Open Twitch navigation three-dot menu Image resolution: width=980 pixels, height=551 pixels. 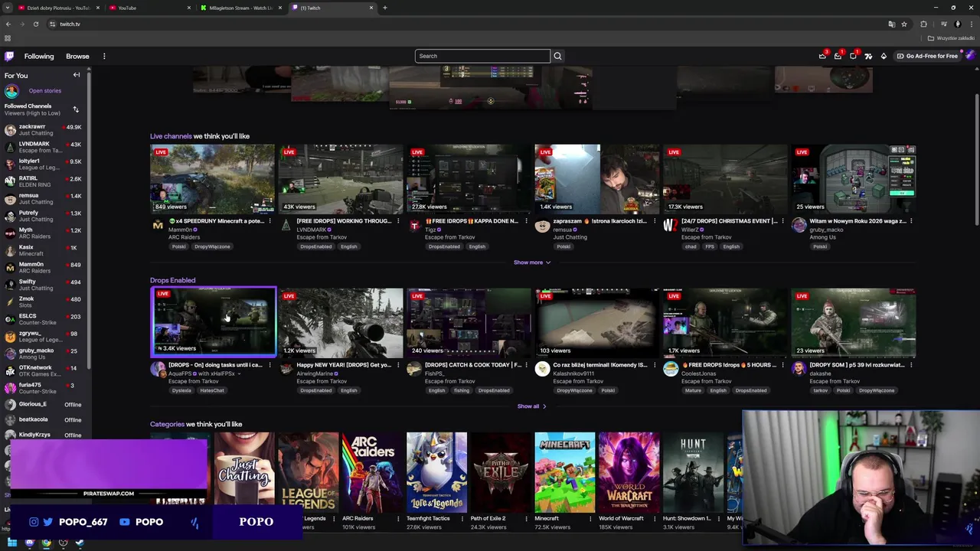tap(104, 56)
